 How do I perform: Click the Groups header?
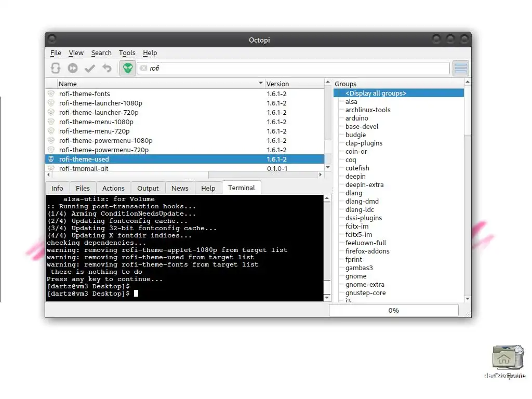[x=398, y=84]
